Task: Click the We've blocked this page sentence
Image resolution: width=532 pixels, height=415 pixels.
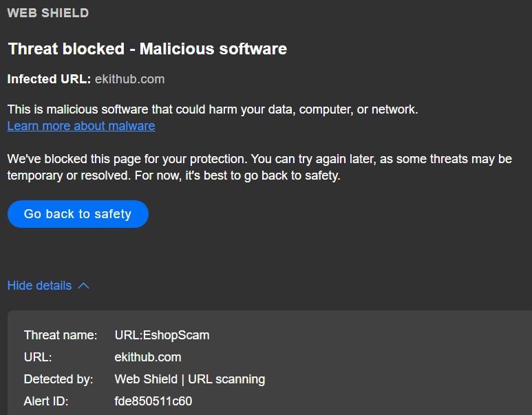Action: pyautogui.click(x=259, y=159)
